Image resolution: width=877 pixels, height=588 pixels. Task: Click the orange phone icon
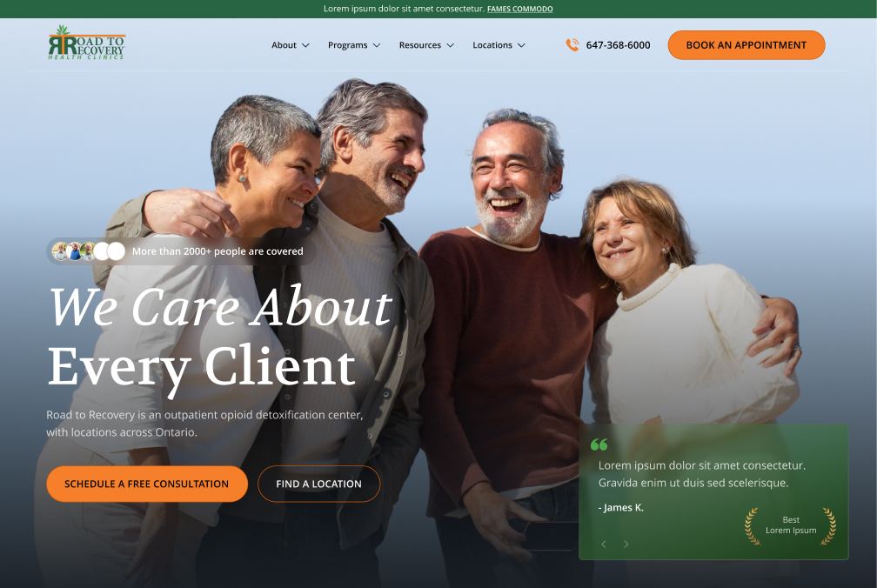tap(572, 44)
